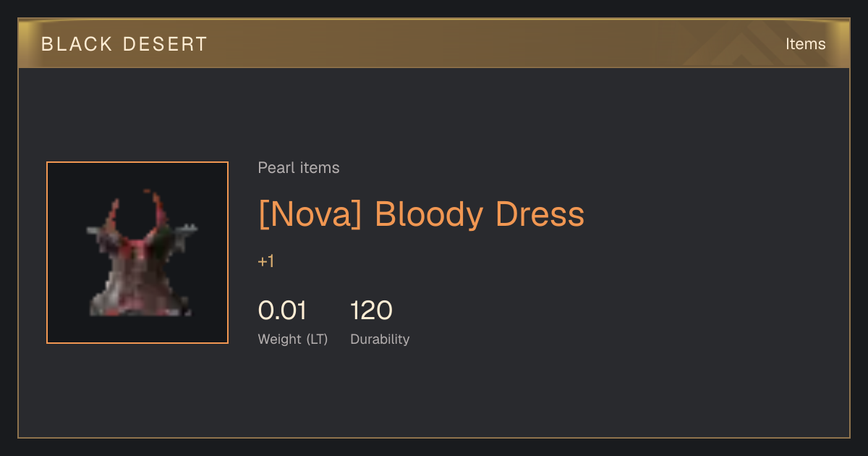This screenshot has width=868, height=456.
Task: Open the Items section link
Action: 805,44
